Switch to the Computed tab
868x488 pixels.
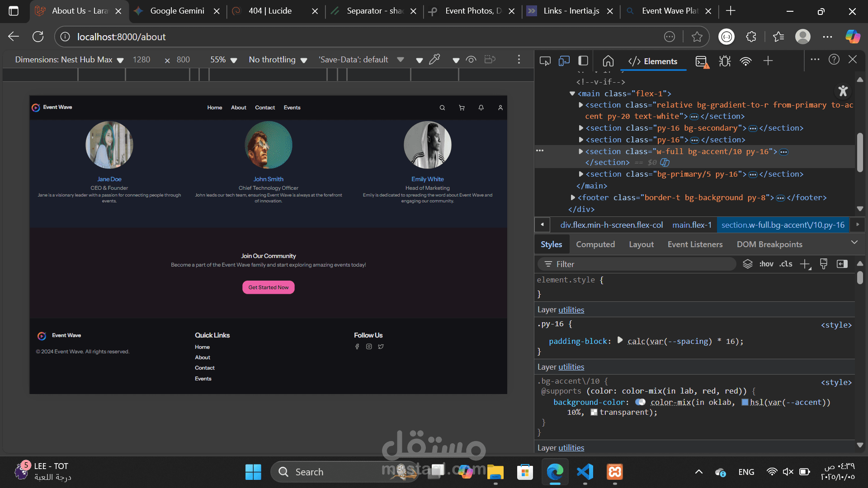click(x=595, y=244)
